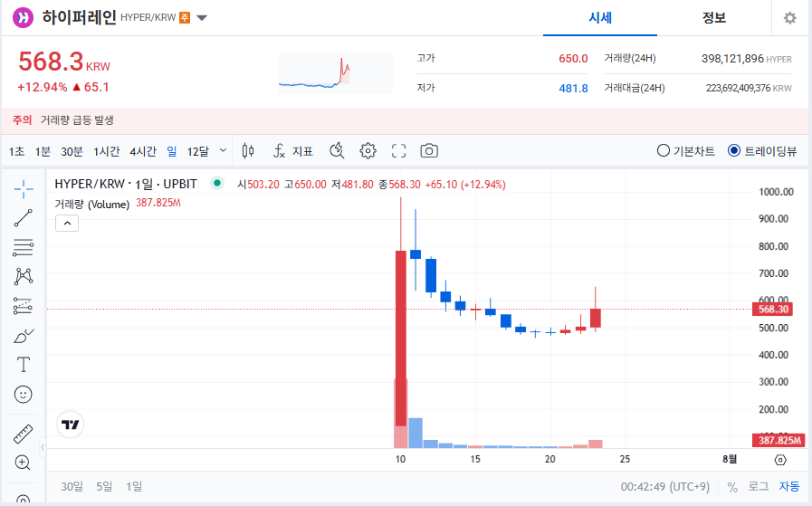Click the 거래량 급등 발생 warning text
Image resolution: width=812 pixels, height=506 pixels.
tap(77, 120)
